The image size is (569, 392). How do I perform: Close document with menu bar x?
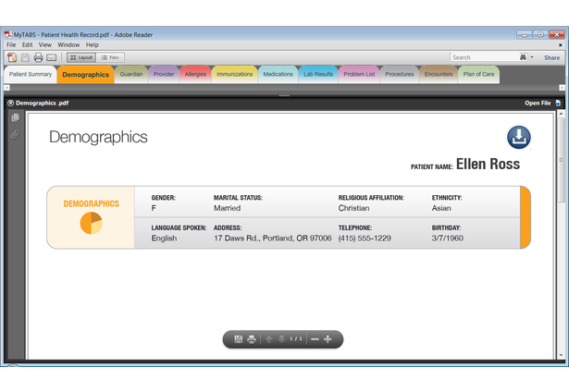click(x=561, y=45)
